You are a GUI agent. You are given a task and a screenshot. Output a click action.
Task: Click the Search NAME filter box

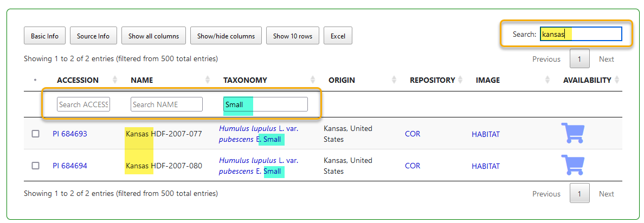click(x=166, y=104)
